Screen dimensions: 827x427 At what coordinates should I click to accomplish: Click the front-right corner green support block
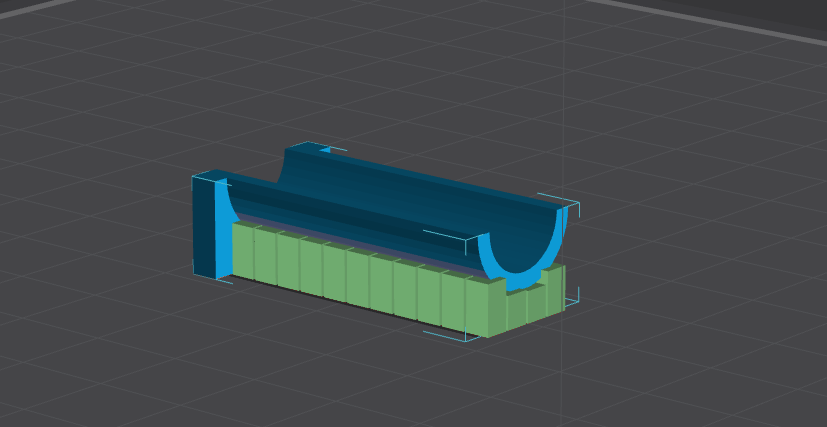tap(485, 308)
